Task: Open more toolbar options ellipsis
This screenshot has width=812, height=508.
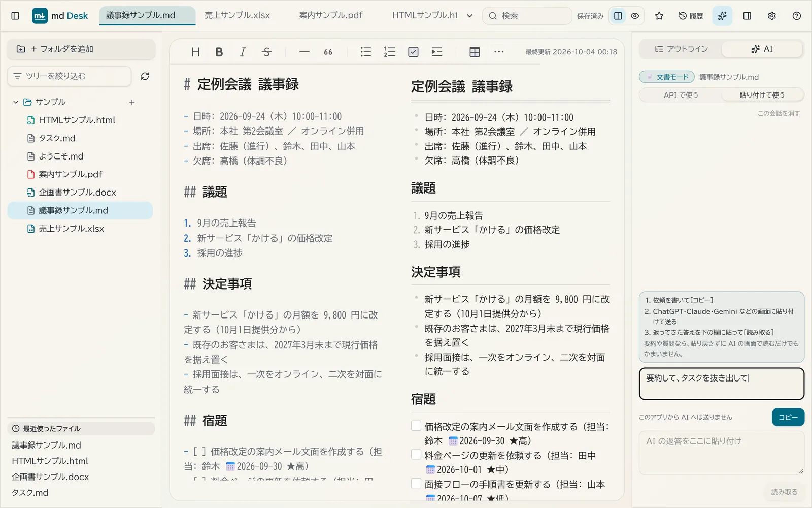Action: [499, 52]
